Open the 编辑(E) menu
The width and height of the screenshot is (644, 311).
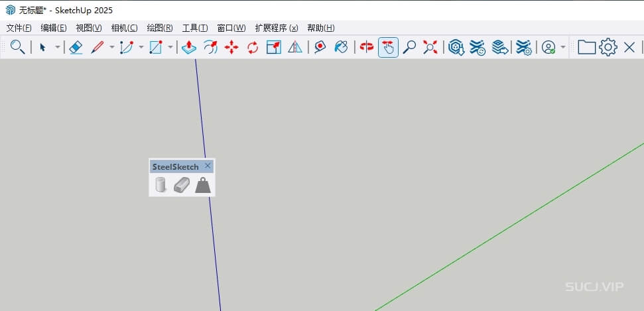54,28
